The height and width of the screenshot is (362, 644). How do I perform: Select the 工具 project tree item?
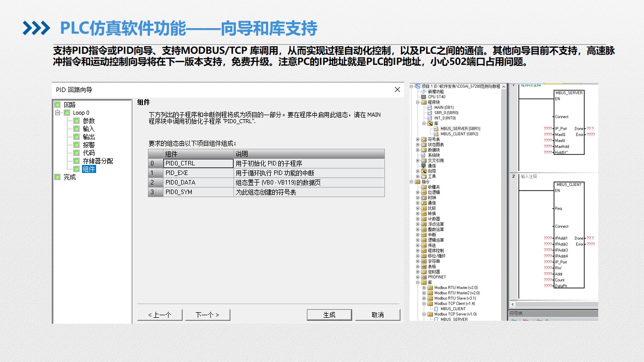[x=432, y=176]
